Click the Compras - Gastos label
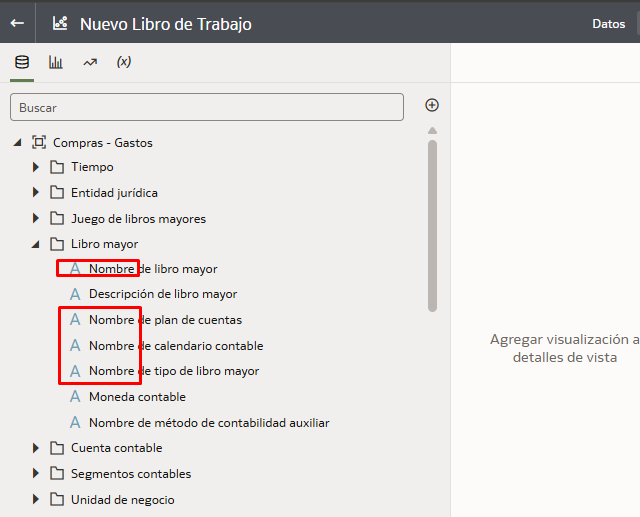The height and width of the screenshot is (517, 640). pos(103,143)
